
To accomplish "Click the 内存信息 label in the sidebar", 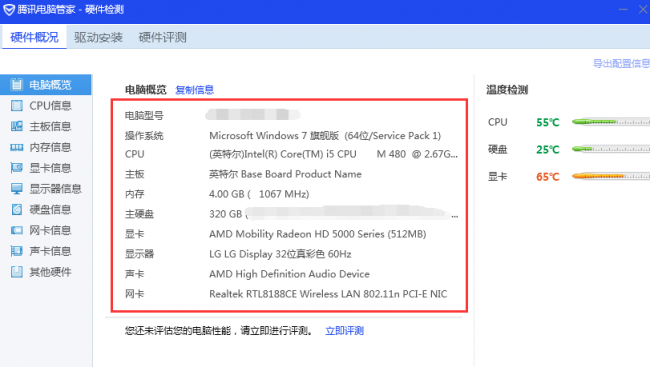I will coord(50,147).
